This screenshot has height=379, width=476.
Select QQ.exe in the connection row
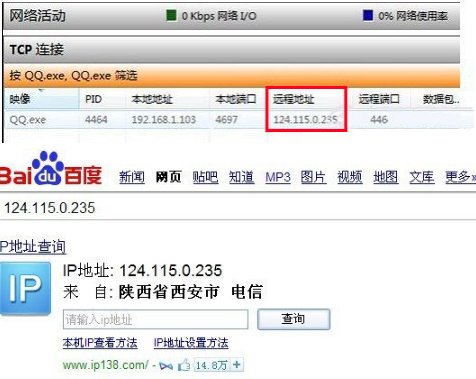click(x=28, y=120)
